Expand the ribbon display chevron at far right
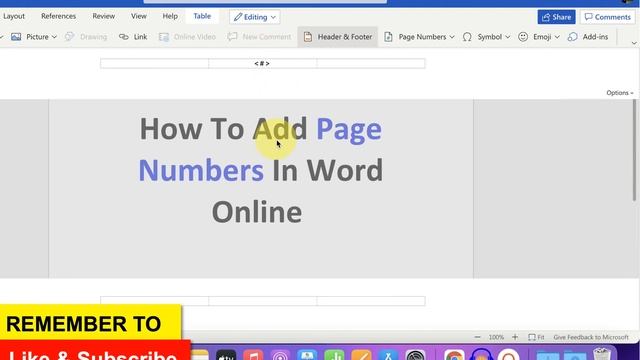640x360 pixels. click(634, 43)
